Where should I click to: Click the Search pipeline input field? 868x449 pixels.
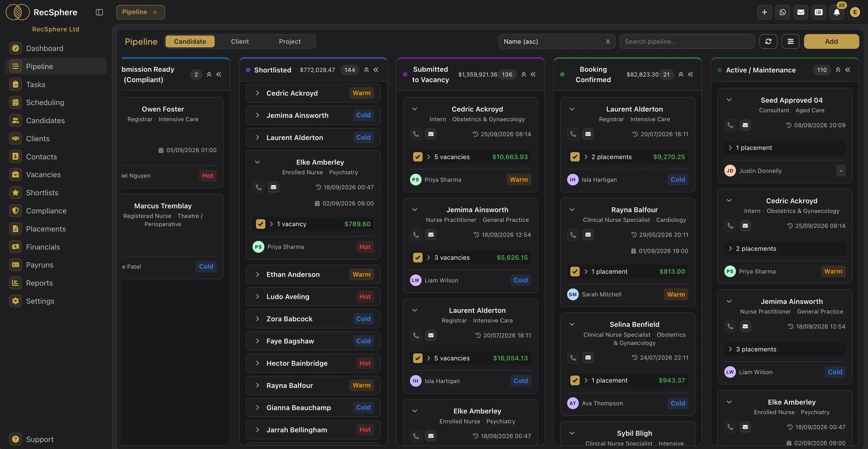pyautogui.click(x=687, y=42)
